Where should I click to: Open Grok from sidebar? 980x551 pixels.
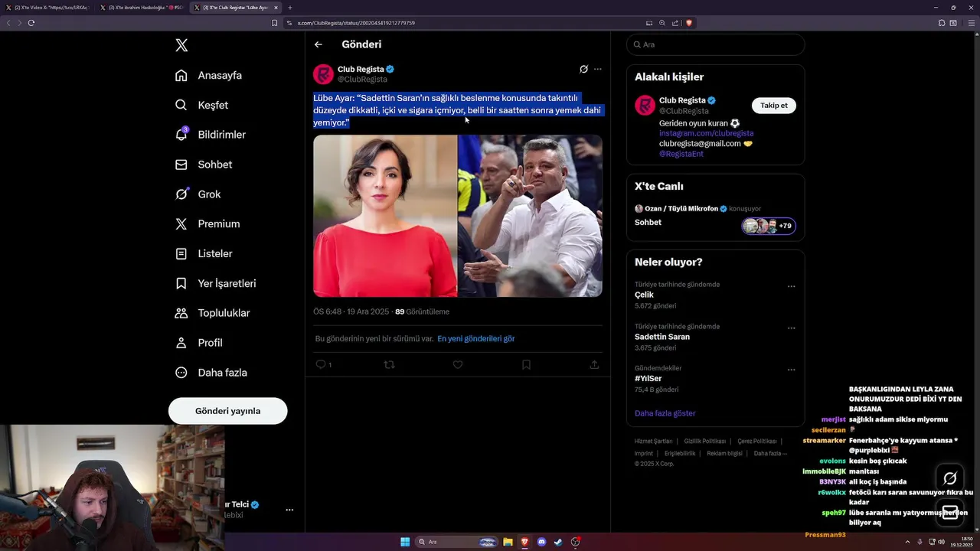coord(198,194)
